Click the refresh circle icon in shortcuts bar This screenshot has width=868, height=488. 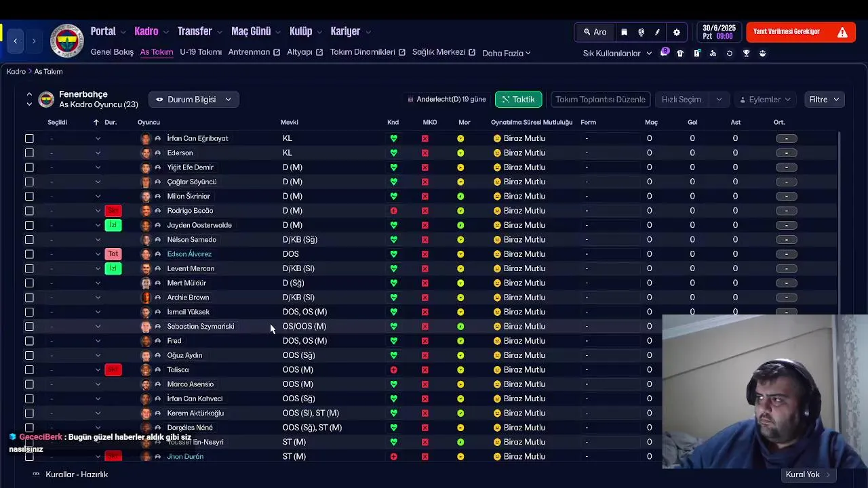[x=730, y=53]
